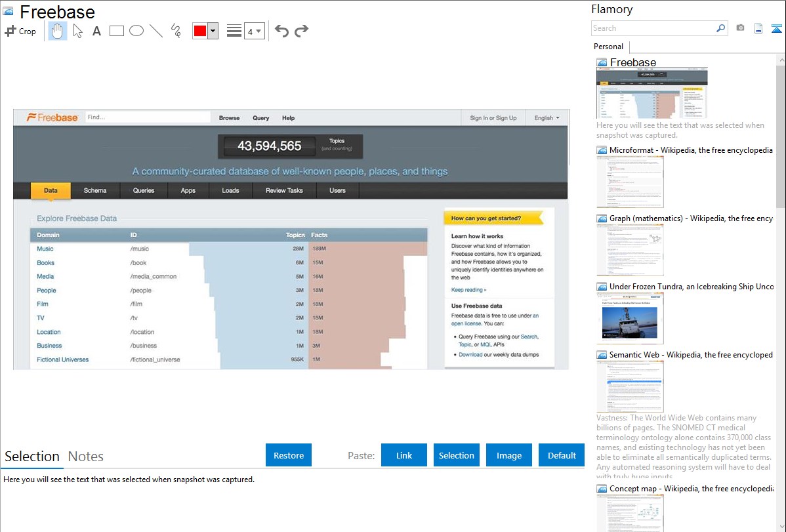The height and width of the screenshot is (532, 786).
Task: Open the Semantic Web snapshot thumbnail
Action: 630,386
